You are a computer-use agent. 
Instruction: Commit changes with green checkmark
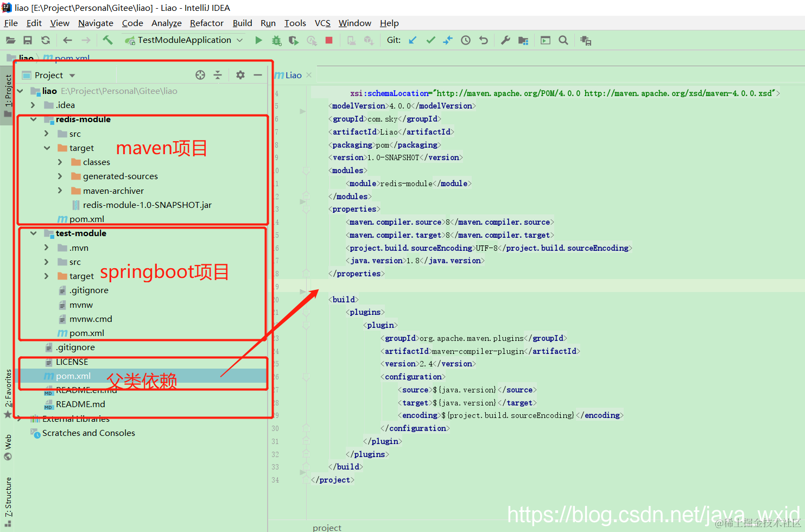[x=430, y=40]
